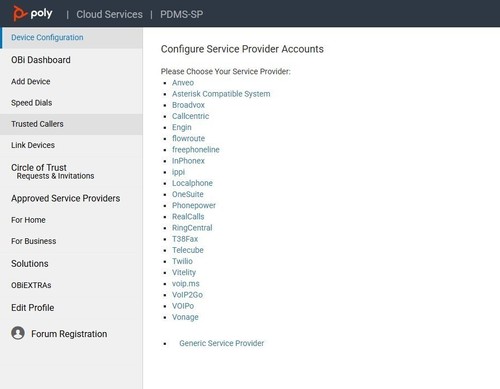The width and height of the screenshot is (500, 389).
Task: Click the Forum Registration user avatar icon
Action: [18, 333]
